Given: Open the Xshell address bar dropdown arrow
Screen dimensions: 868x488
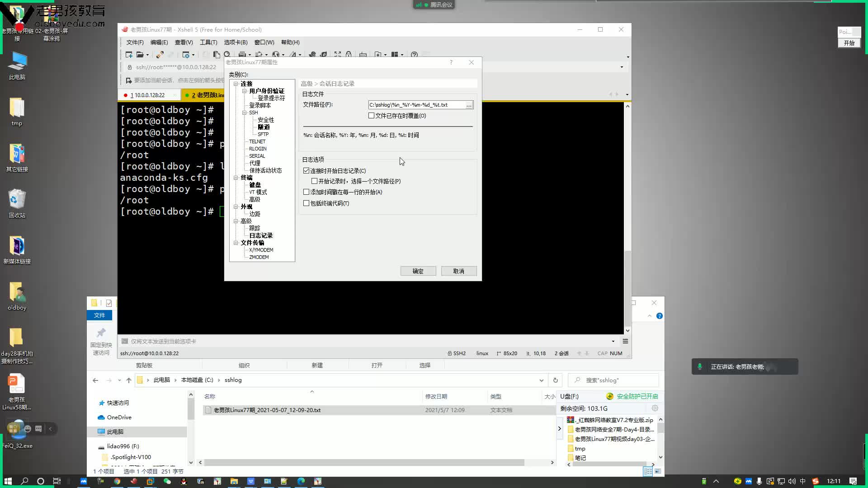Looking at the screenshot, I should [x=622, y=67].
